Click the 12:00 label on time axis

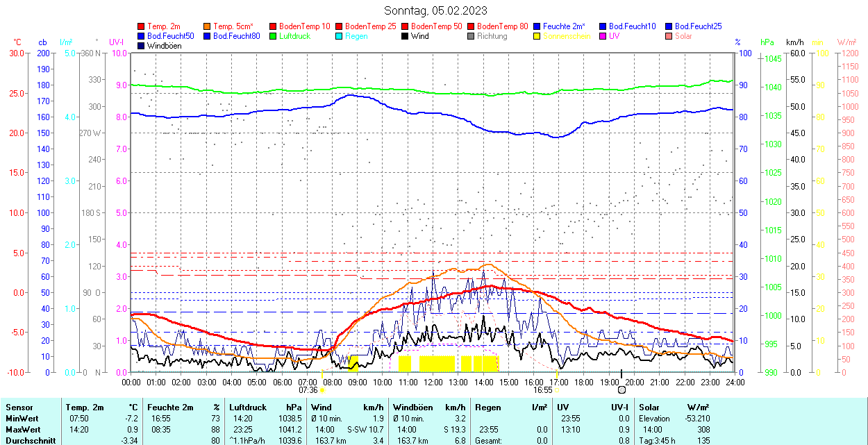433,382
